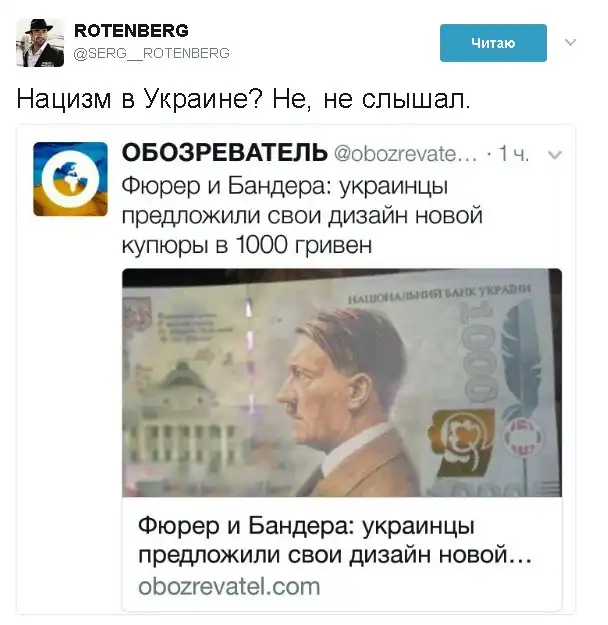
Task: Follow the obozrevatel.com domain link
Action: 229,586
